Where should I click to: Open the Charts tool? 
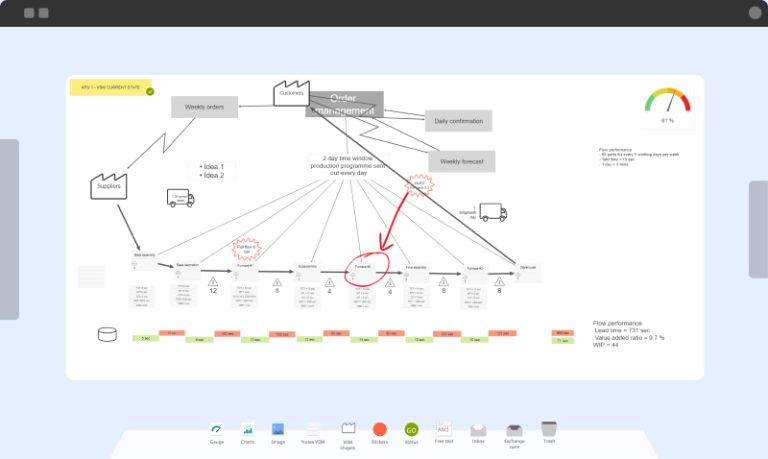pyautogui.click(x=247, y=429)
